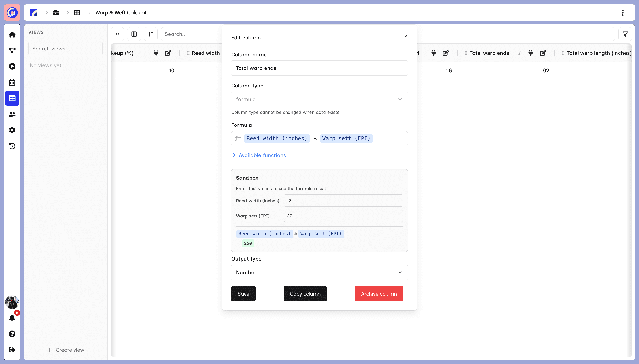
Task: Click the Archive column button
Action: (378, 293)
